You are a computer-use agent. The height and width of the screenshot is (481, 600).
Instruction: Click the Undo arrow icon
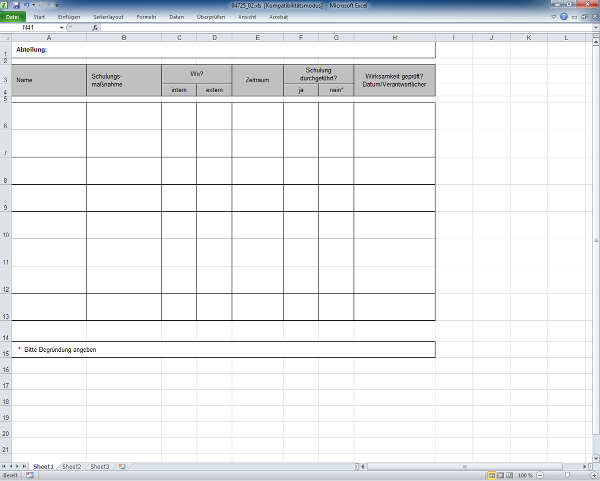click(x=28, y=5)
